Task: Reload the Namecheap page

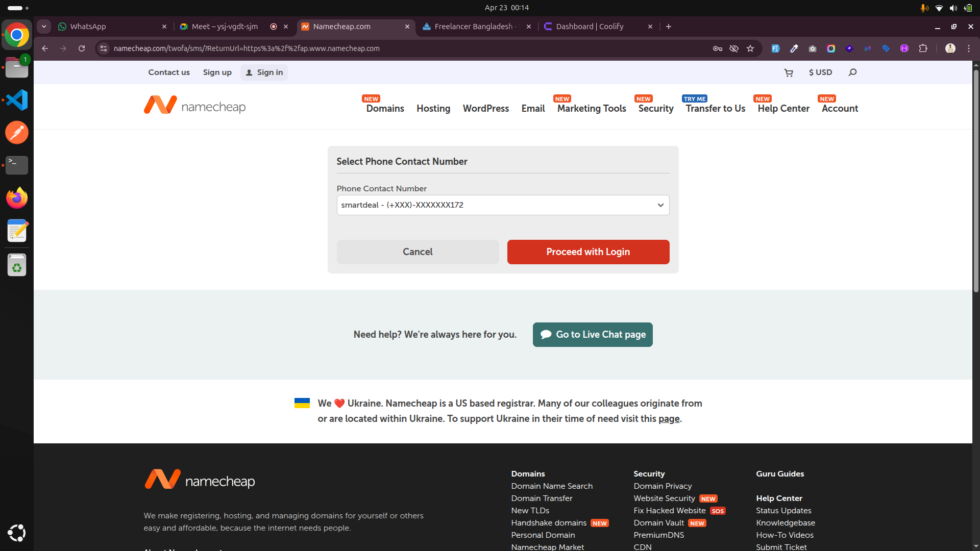Action: click(82, 48)
